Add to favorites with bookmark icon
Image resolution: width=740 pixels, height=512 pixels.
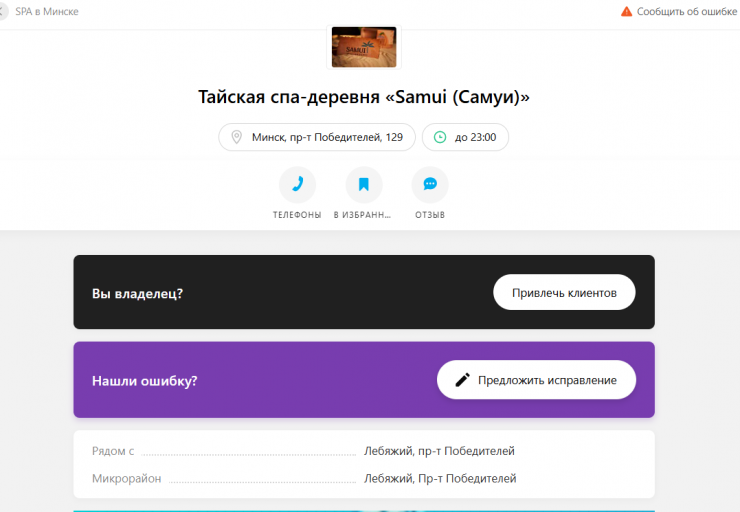[363, 184]
